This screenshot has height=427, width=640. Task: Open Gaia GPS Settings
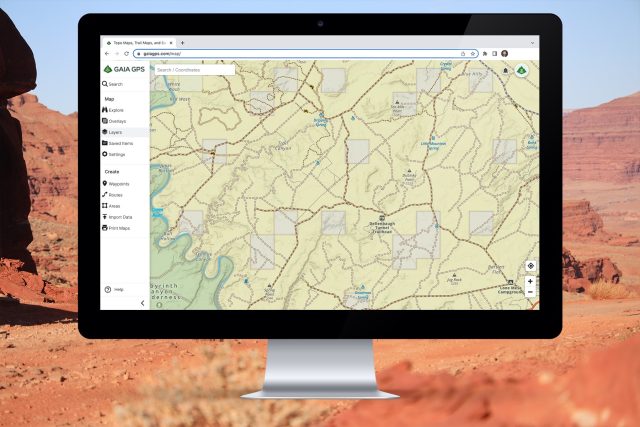(x=117, y=155)
